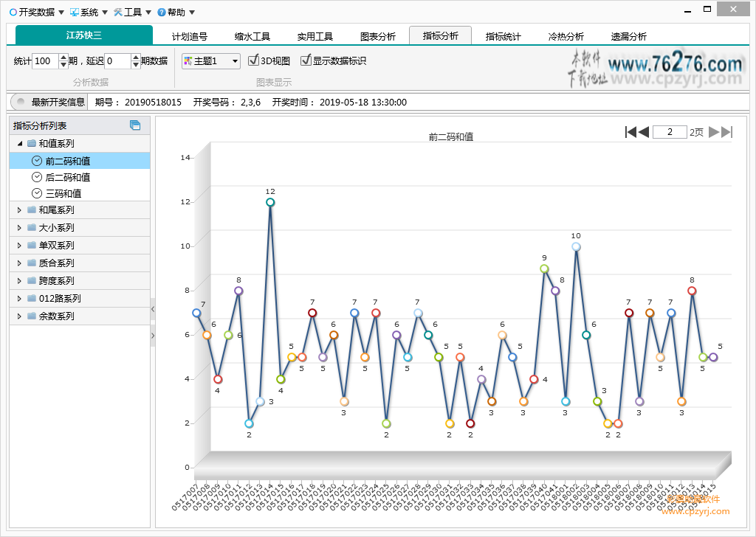Expand the 大小系列 group
The width and height of the screenshot is (756, 537).
(x=19, y=228)
